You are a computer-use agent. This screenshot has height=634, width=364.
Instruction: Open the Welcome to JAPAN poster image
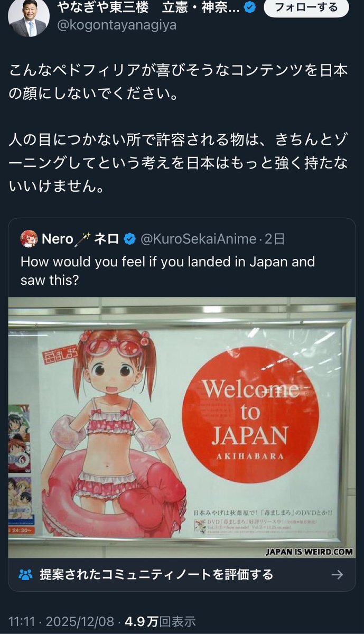point(182,427)
